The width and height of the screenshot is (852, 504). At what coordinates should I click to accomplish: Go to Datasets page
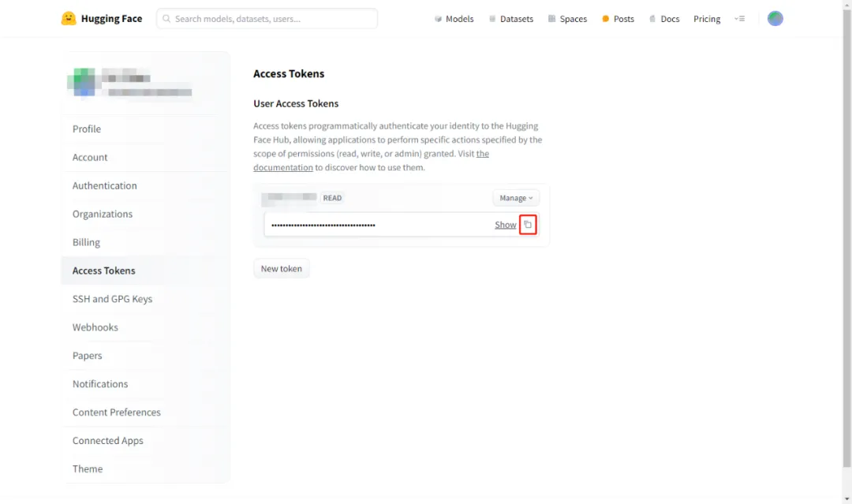coord(510,18)
